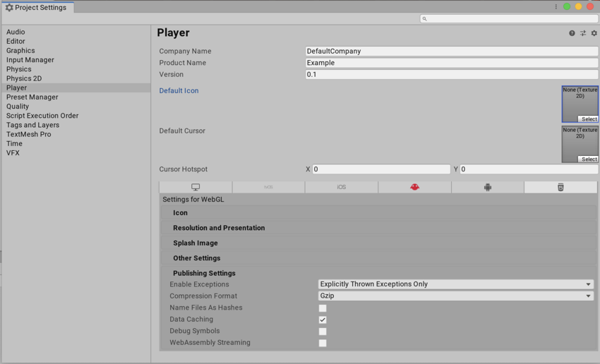Open the Compression Format dropdown
Viewport: 600px width, 364px height.
456,296
